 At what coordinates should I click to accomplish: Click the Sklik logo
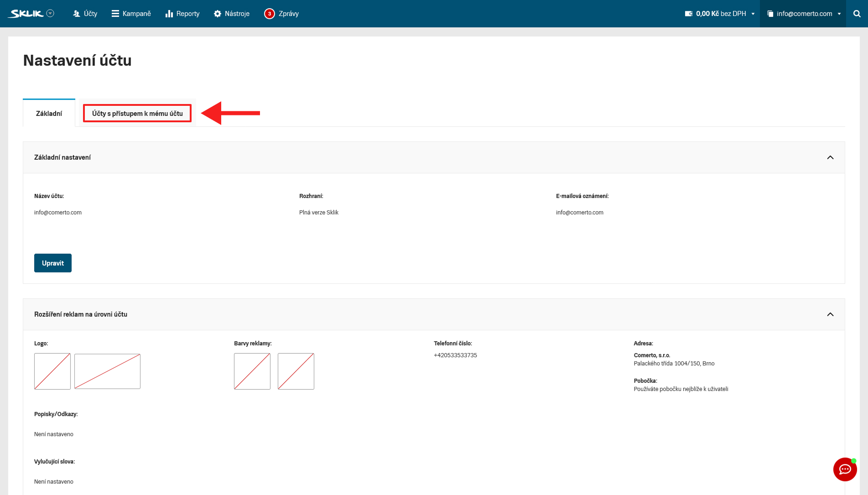26,14
